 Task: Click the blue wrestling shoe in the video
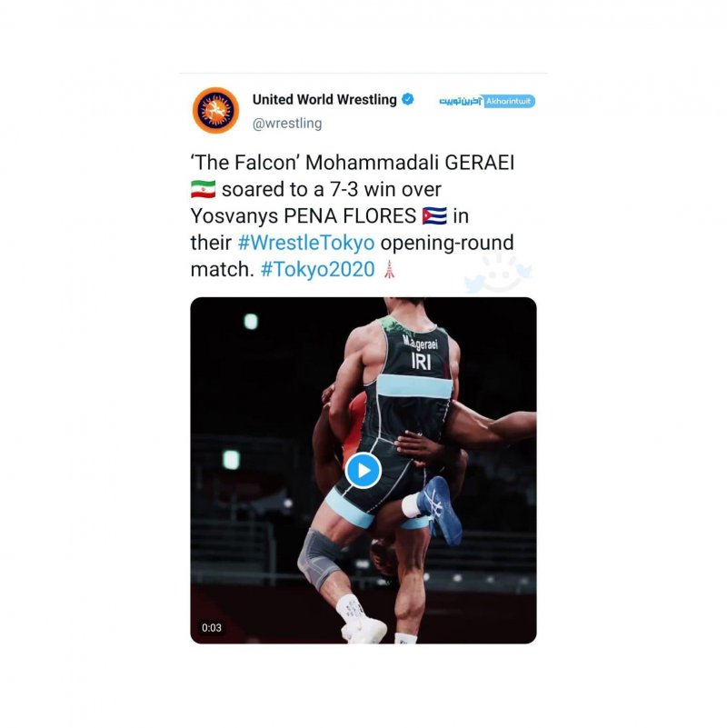click(x=440, y=510)
